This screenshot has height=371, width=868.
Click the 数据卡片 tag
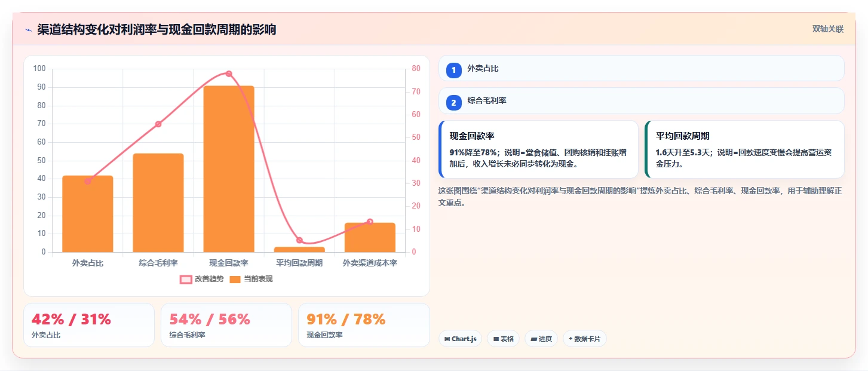click(x=585, y=339)
